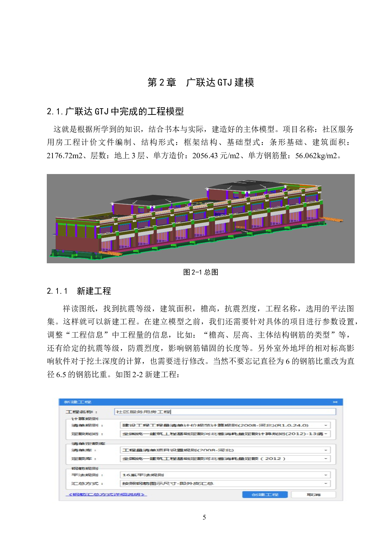
Task: Click the chapter title 第2章 广联达GTJ建模
Action: [201, 82]
